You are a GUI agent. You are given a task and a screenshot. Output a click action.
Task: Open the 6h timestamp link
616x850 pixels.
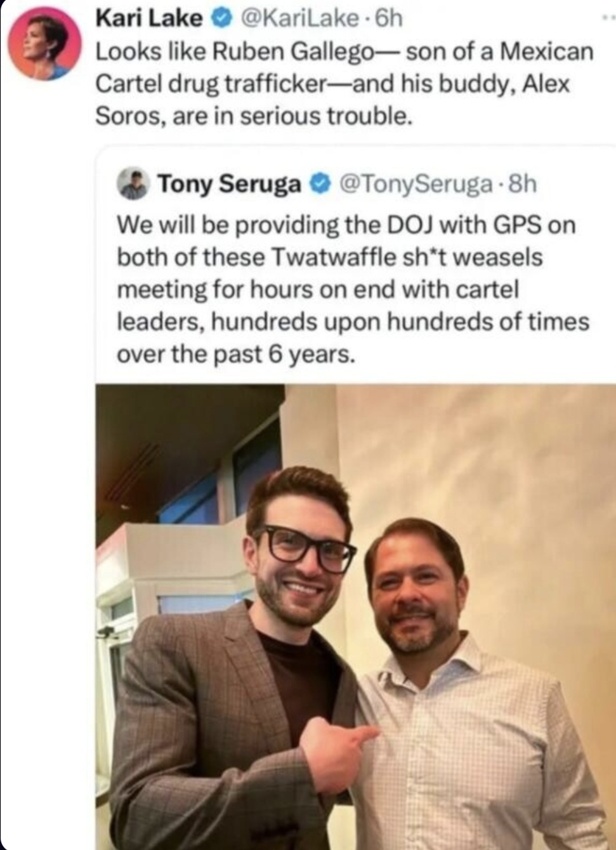pos(388,18)
